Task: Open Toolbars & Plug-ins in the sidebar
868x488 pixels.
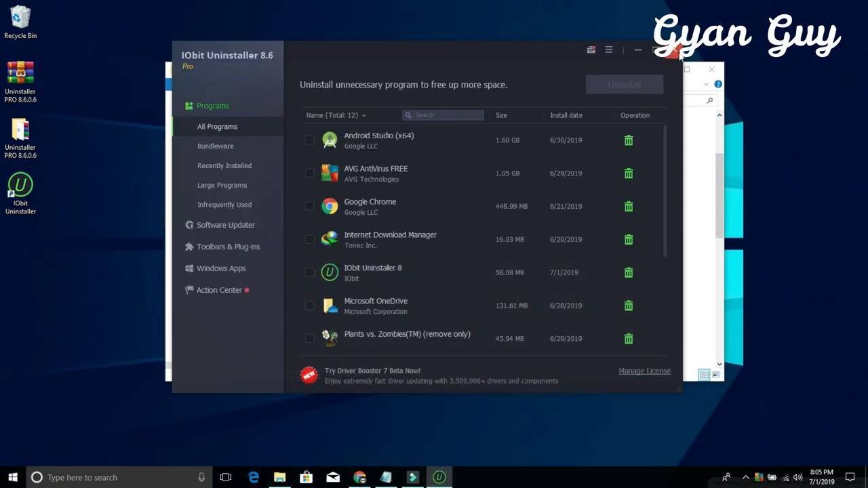Action: coord(222,247)
